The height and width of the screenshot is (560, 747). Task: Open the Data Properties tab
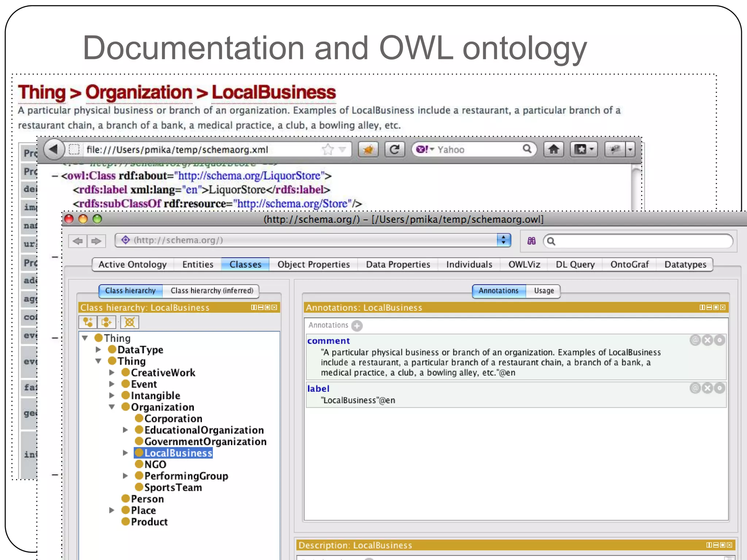pyautogui.click(x=398, y=264)
